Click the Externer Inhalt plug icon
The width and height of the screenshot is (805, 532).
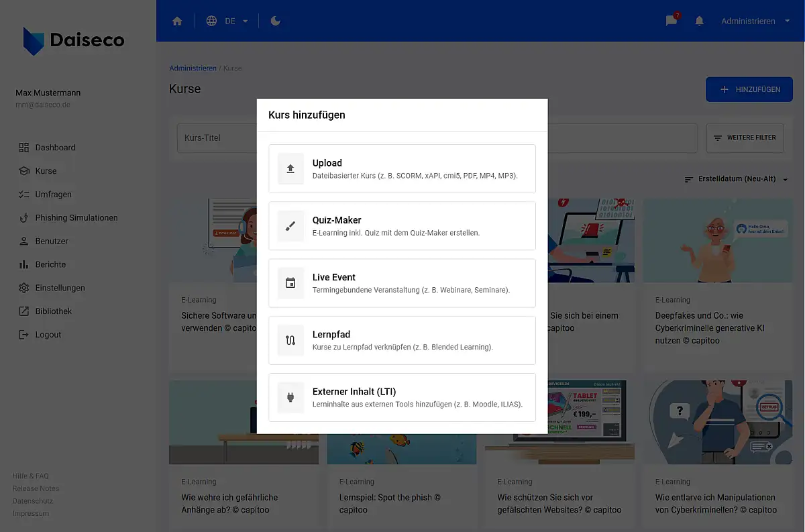290,397
